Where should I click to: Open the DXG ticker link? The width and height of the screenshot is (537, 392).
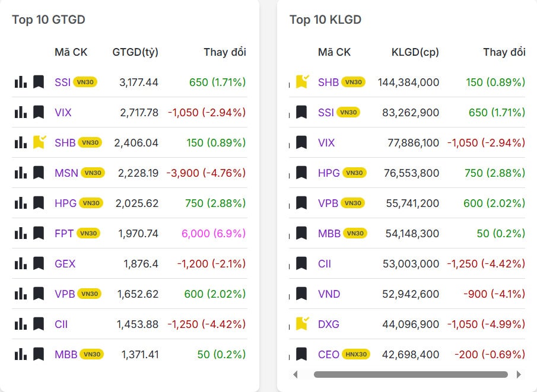(x=329, y=324)
